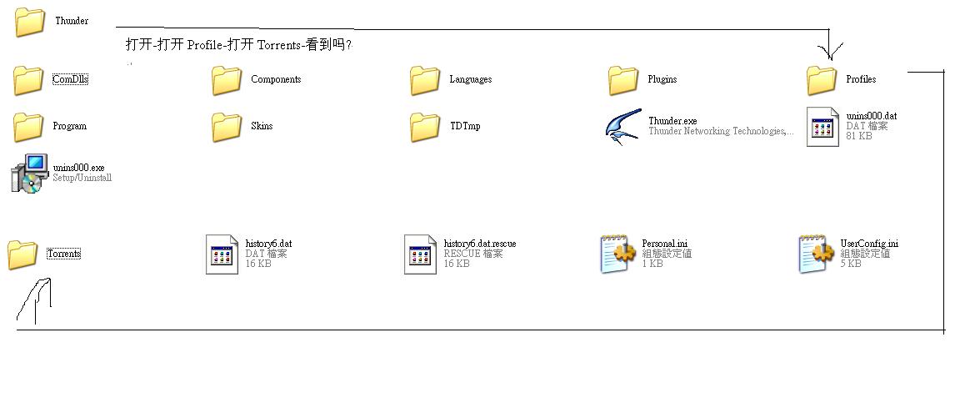Click the Components label text

coord(276,79)
